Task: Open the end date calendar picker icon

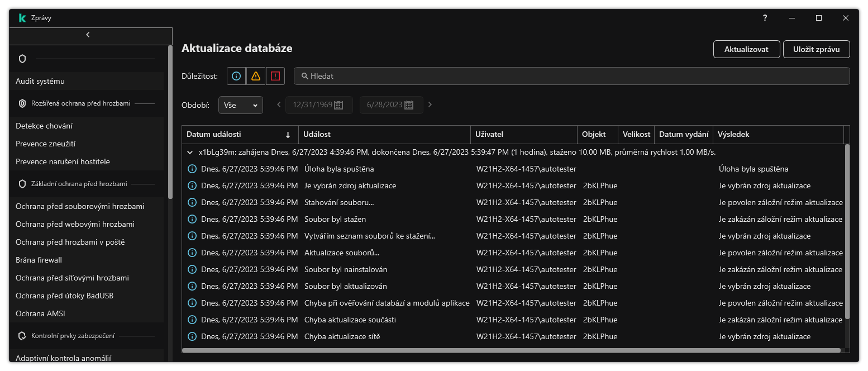Action: pos(408,105)
